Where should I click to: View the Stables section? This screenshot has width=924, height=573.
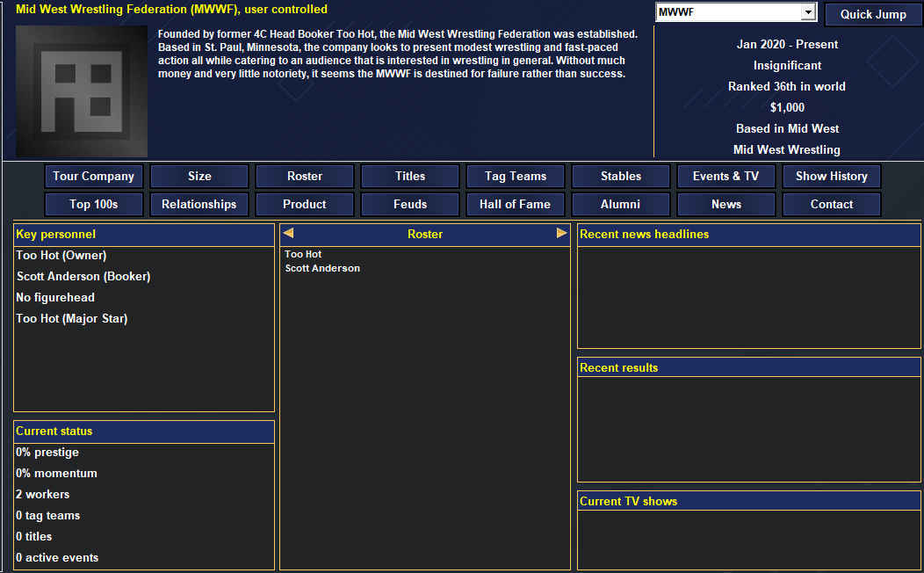[x=621, y=177]
